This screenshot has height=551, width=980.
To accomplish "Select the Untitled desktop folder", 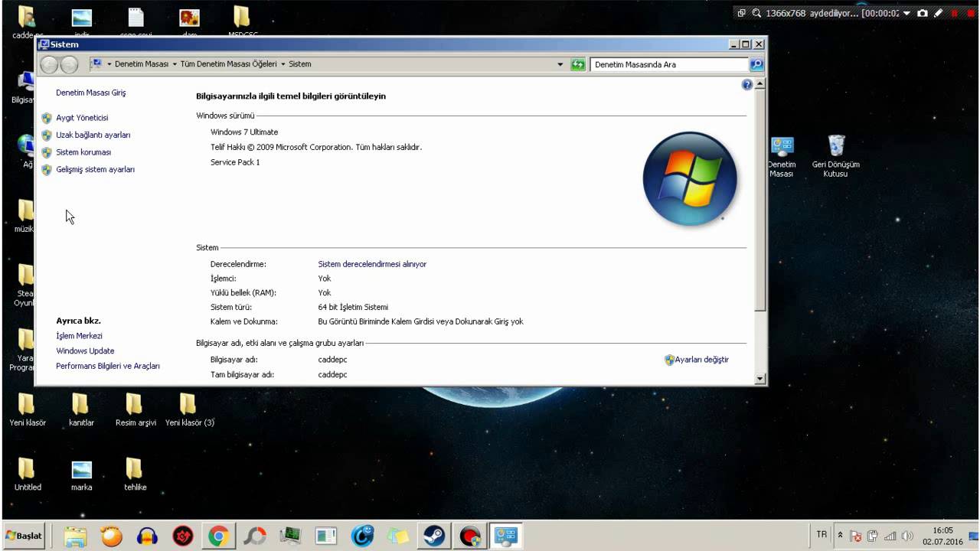I will click(x=28, y=474).
